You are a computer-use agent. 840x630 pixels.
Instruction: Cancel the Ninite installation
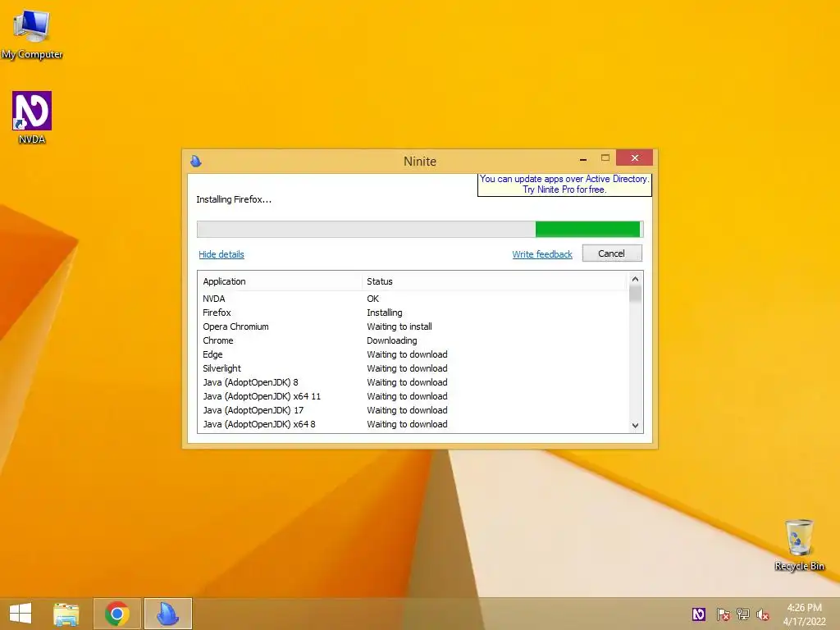click(x=612, y=253)
